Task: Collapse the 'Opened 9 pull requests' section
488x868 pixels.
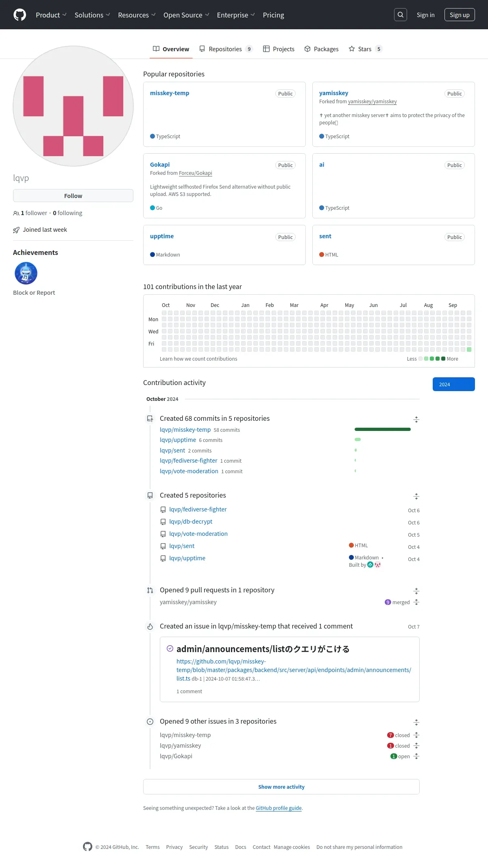Action: tap(416, 591)
